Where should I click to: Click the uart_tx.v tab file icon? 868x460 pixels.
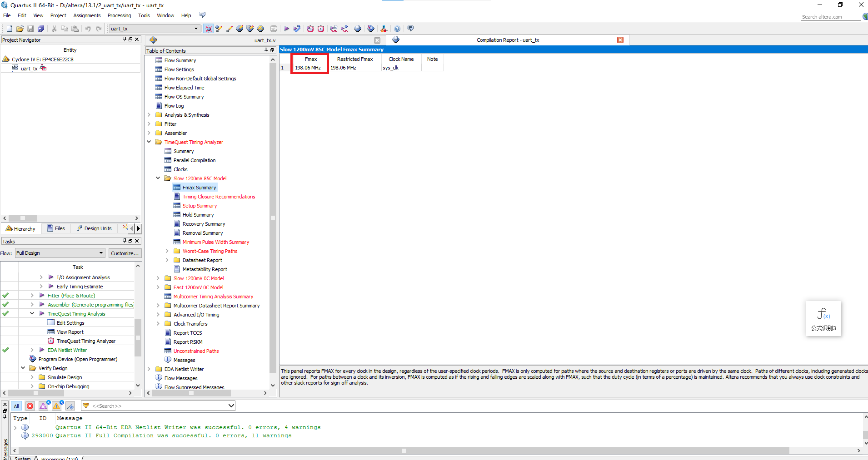pos(153,40)
